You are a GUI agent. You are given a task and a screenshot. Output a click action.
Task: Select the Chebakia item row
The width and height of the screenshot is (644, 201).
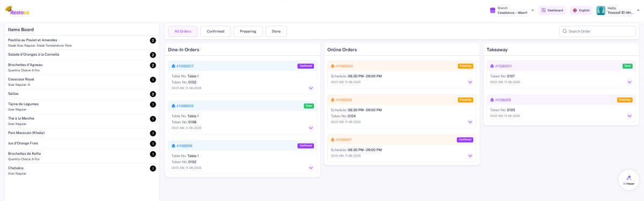(82, 170)
